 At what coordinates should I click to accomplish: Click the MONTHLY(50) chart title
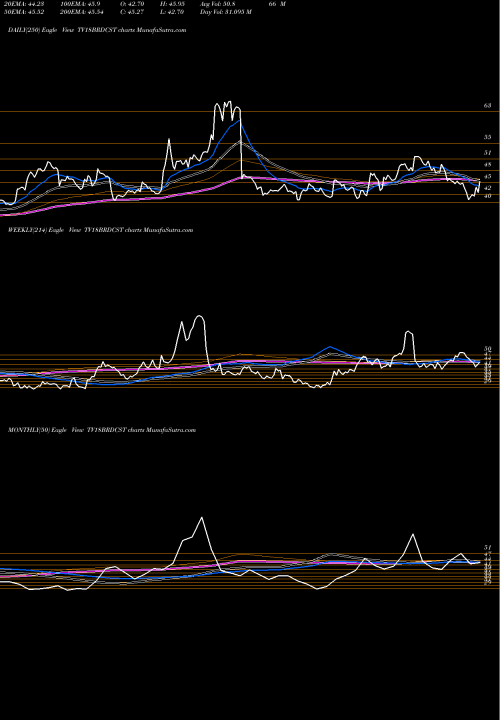[102, 430]
